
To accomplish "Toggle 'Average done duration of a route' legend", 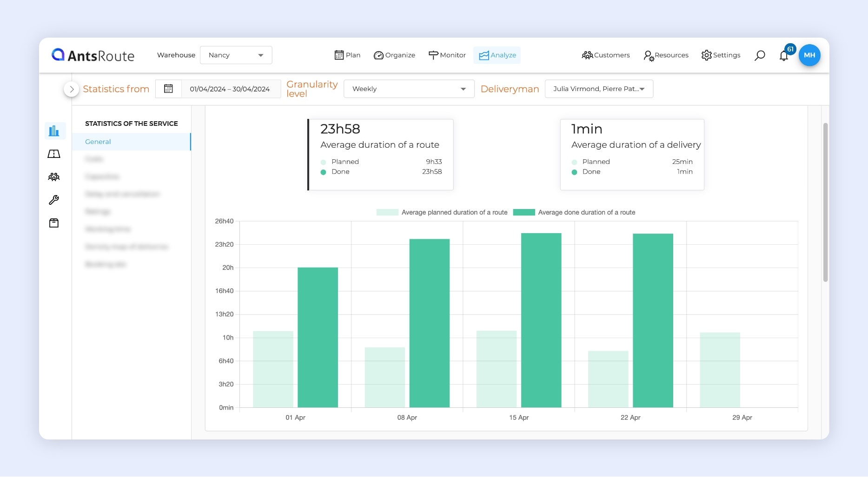I will tap(574, 213).
